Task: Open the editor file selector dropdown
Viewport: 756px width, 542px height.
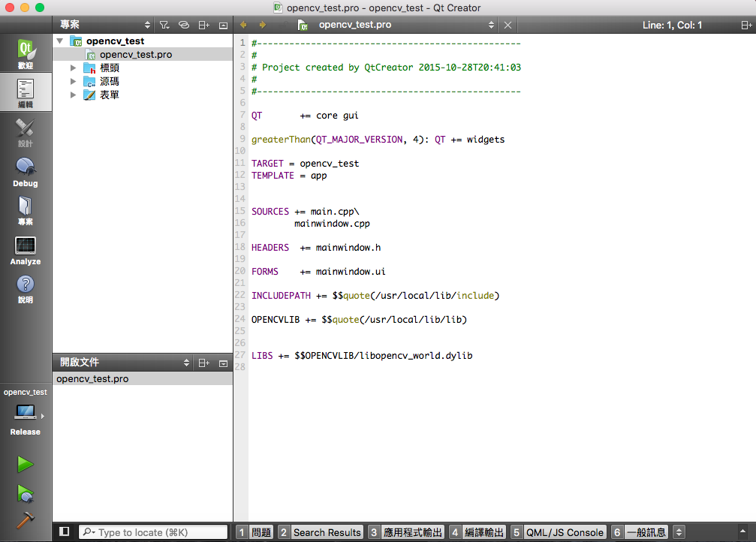Action: [x=491, y=25]
